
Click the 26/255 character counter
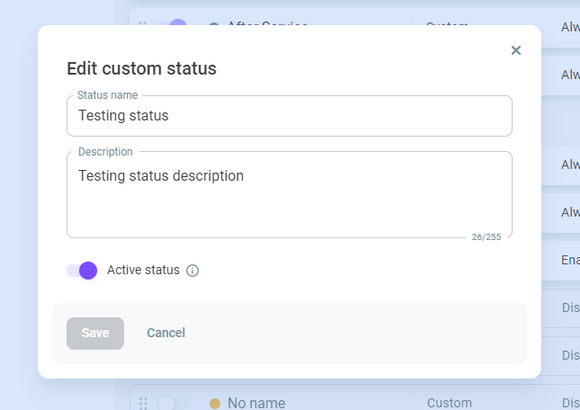(x=486, y=237)
